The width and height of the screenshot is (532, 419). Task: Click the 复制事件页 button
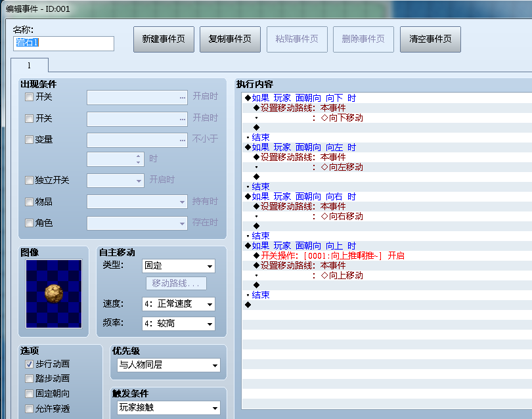pos(230,39)
